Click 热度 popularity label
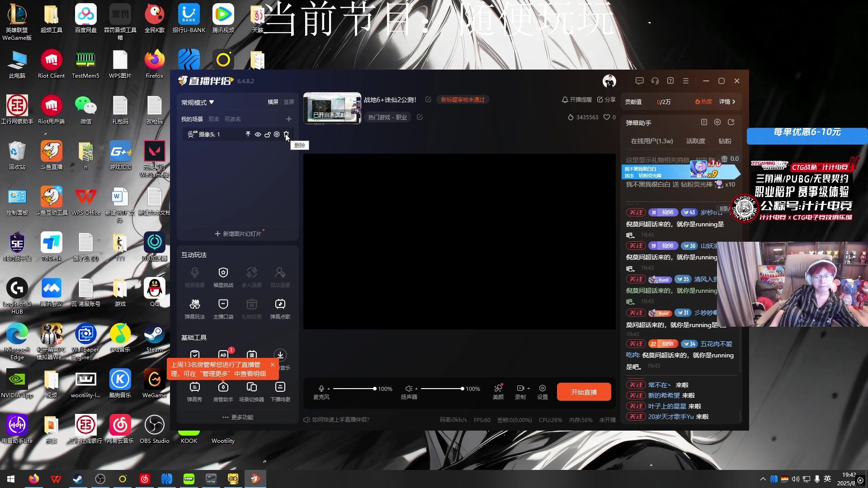This screenshot has width=868, height=488. (x=703, y=102)
